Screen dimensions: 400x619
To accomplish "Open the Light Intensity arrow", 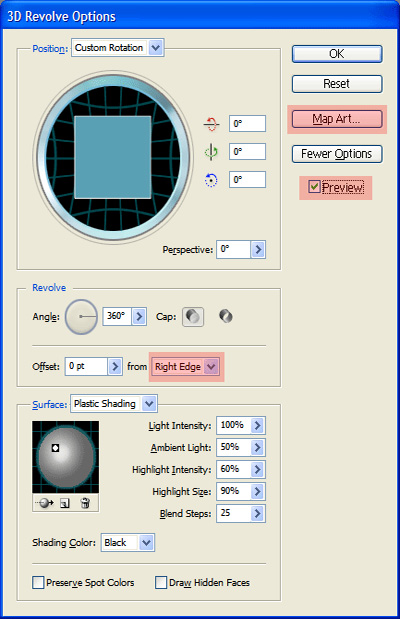I will 257,426.
